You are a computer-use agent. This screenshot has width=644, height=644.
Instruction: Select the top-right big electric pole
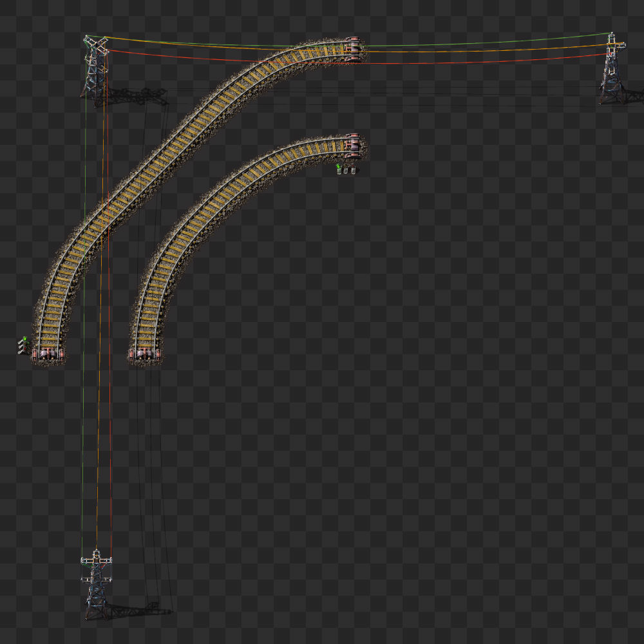point(612,68)
